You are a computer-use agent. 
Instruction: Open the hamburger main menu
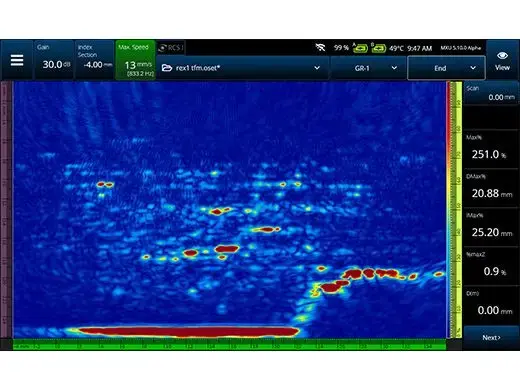[17, 60]
